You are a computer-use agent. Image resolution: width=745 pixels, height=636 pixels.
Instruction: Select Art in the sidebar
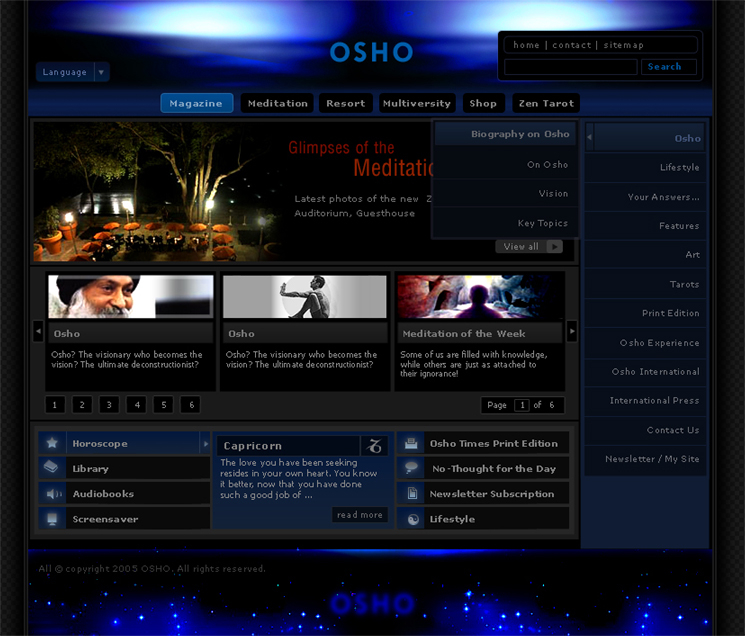(x=645, y=255)
